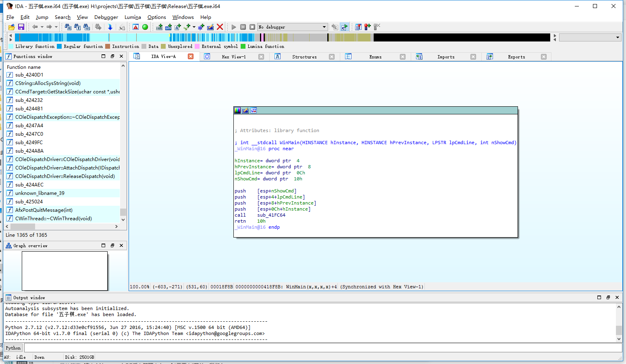
Task: Switch to the Enums tab
Action: coord(375,57)
